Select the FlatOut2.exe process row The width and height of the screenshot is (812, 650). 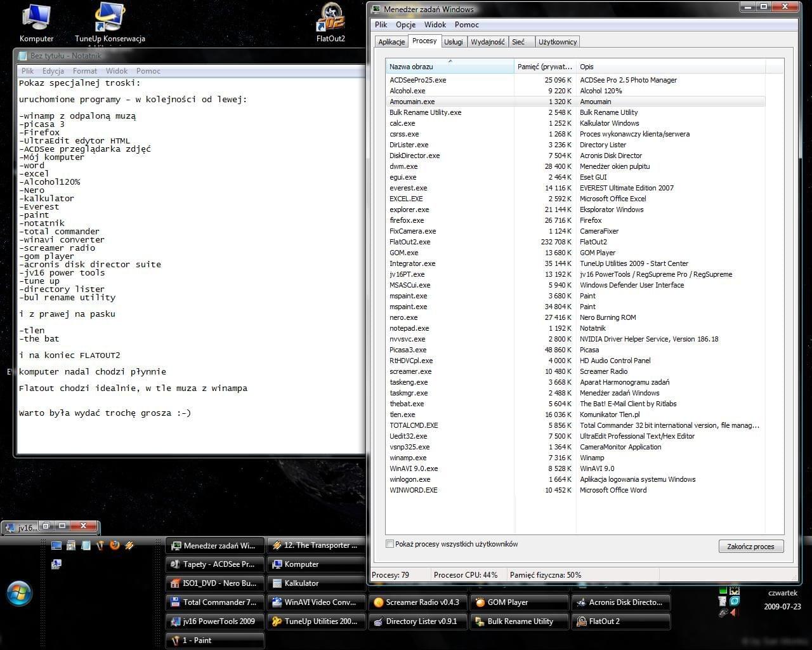click(575, 242)
